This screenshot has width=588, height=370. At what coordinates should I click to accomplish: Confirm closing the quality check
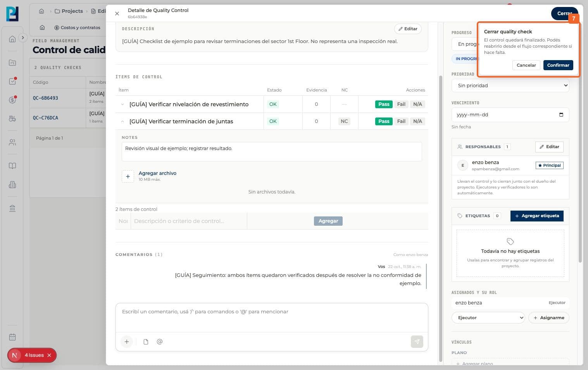558,65
